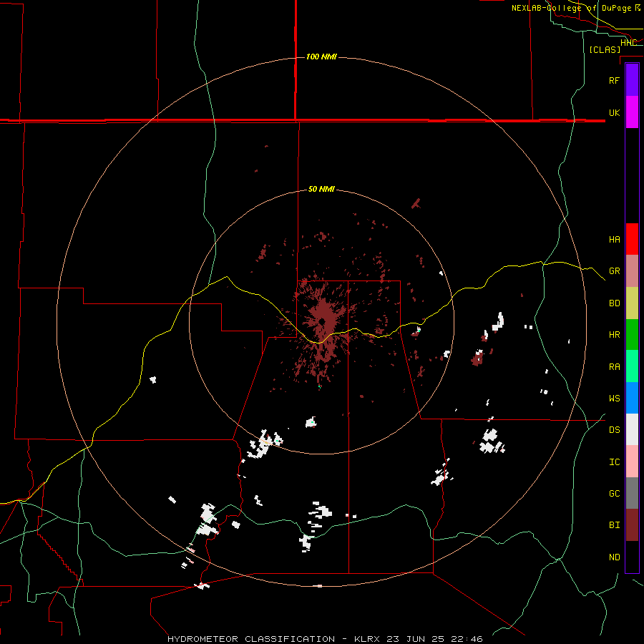Click the UK legend label
The width and height of the screenshot is (644, 644).
pos(614,112)
